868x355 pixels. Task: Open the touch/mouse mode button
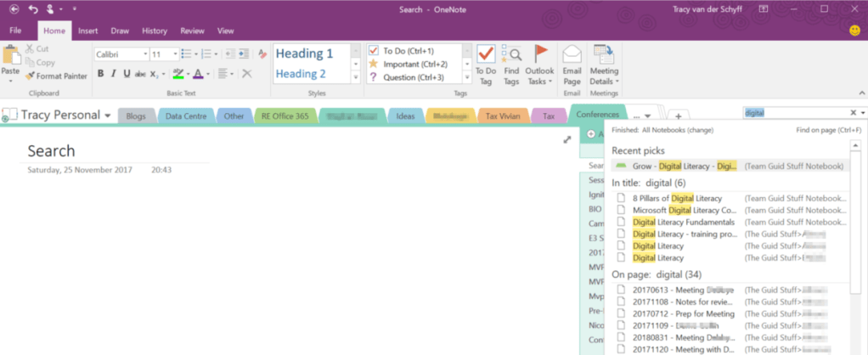(50, 8)
